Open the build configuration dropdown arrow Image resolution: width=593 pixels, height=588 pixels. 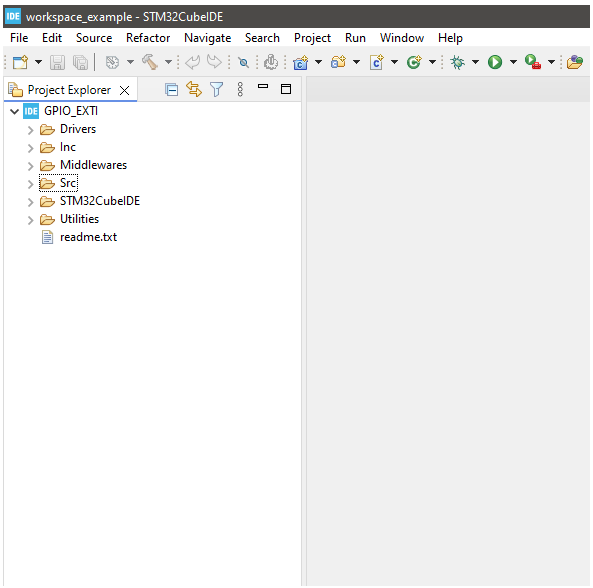tap(130, 62)
